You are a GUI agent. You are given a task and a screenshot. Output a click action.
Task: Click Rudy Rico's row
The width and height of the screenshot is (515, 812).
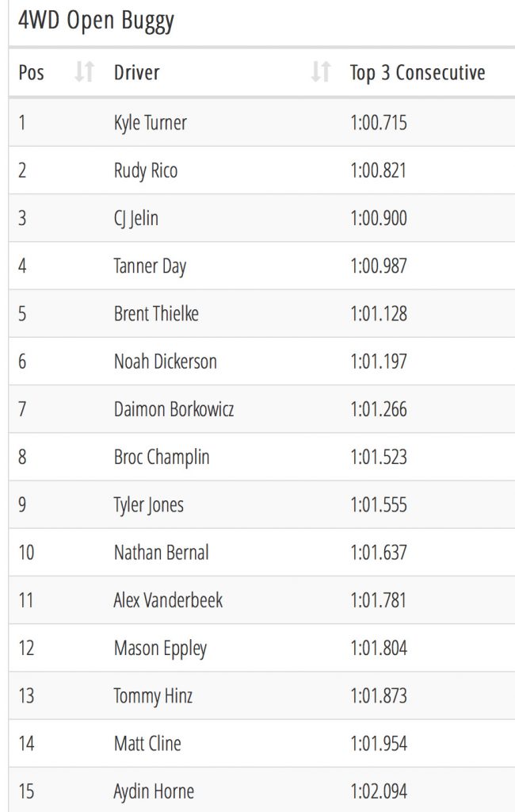[262, 170]
